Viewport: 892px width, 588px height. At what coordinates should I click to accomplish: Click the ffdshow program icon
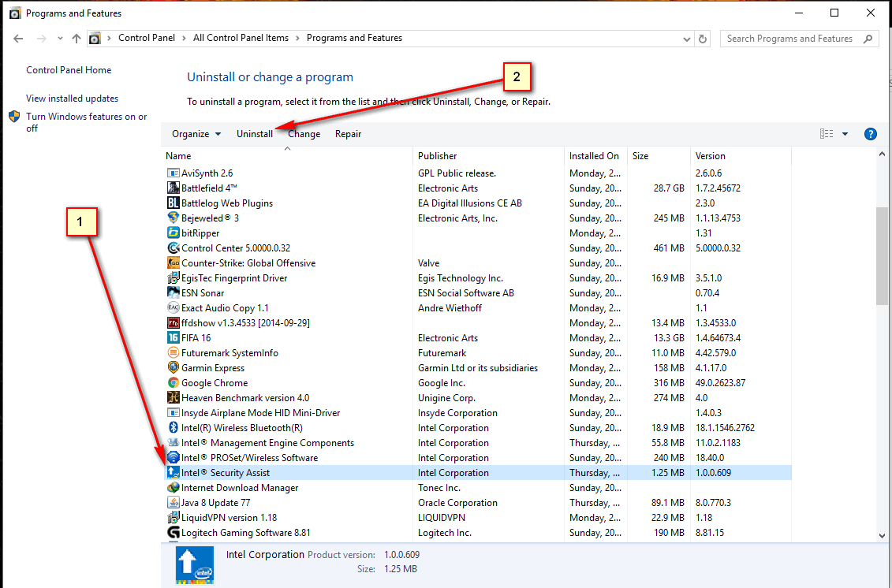click(173, 323)
